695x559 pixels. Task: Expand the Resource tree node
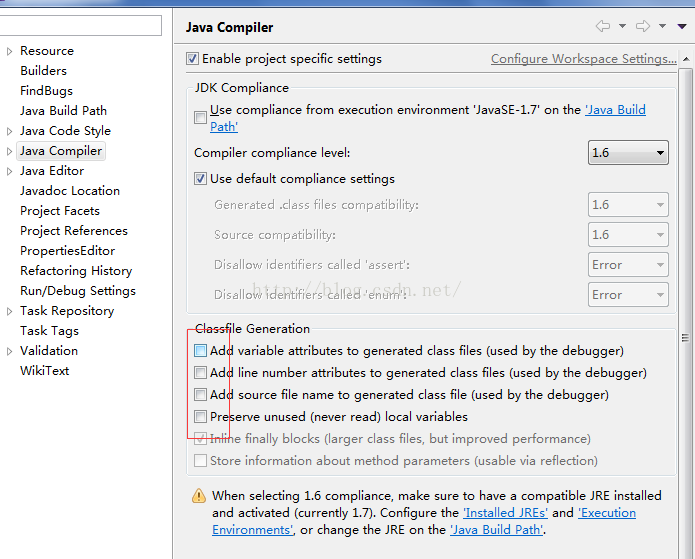(x=9, y=51)
